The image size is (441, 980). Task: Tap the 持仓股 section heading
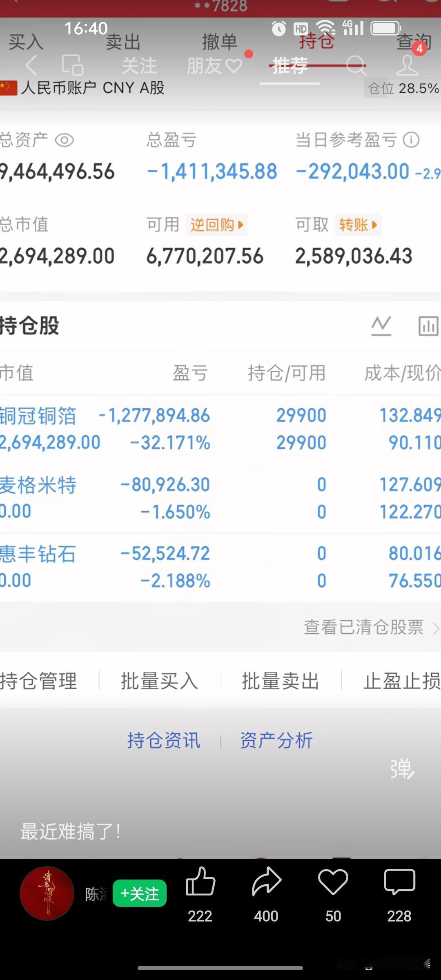pyautogui.click(x=29, y=326)
